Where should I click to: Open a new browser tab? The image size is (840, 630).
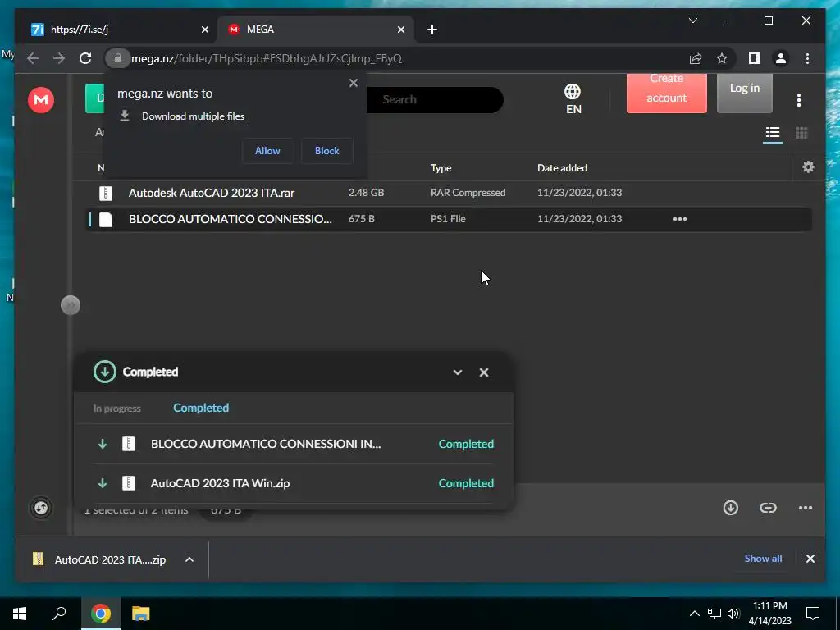[x=432, y=30]
